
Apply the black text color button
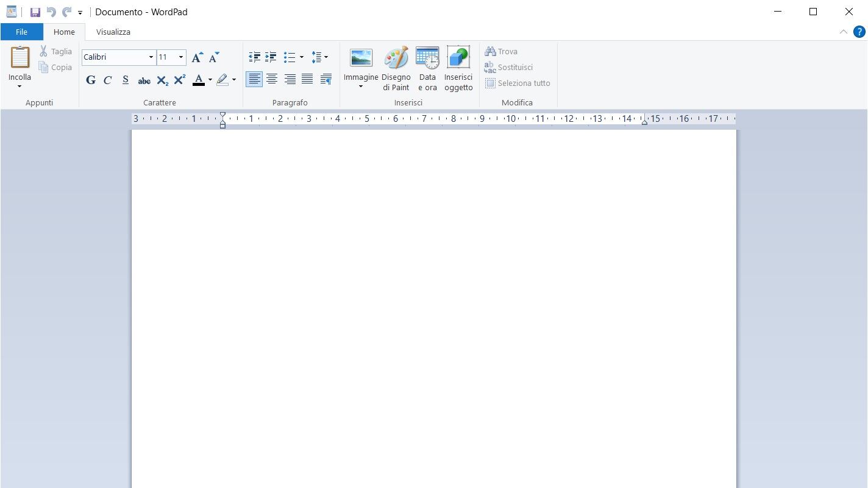[199, 80]
